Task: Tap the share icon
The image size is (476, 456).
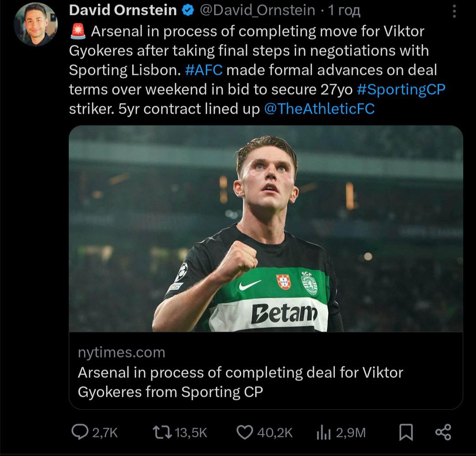Action: (443, 432)
